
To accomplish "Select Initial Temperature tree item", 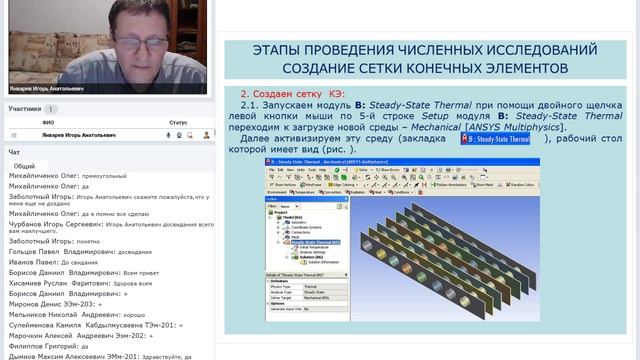I will coord(314,247).
